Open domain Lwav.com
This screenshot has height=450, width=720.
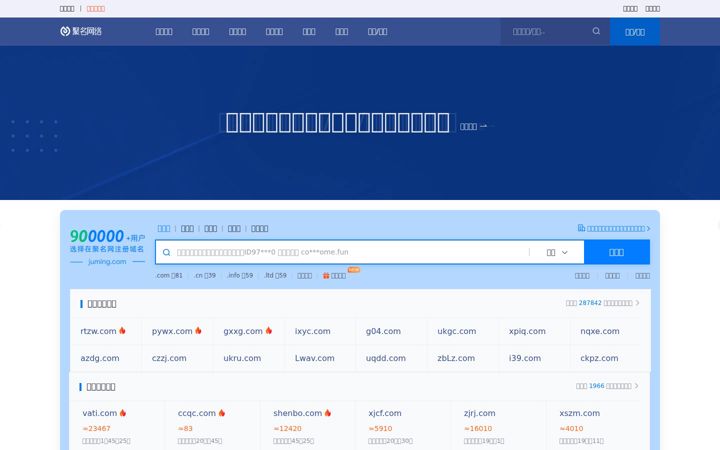pyautogui.click(x=315, y=358)
